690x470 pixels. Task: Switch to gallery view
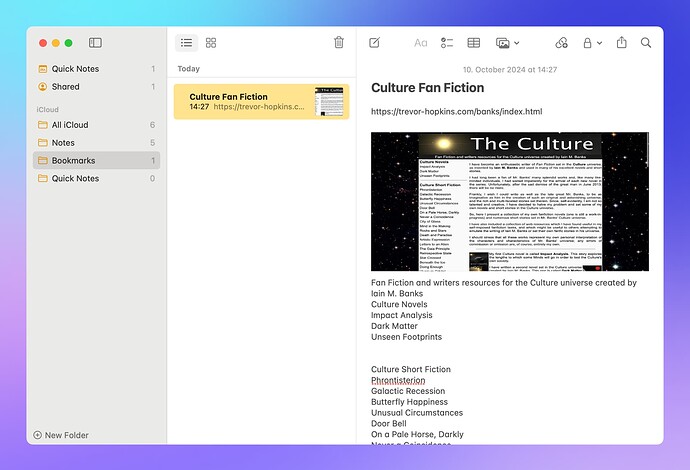(211, 43)
